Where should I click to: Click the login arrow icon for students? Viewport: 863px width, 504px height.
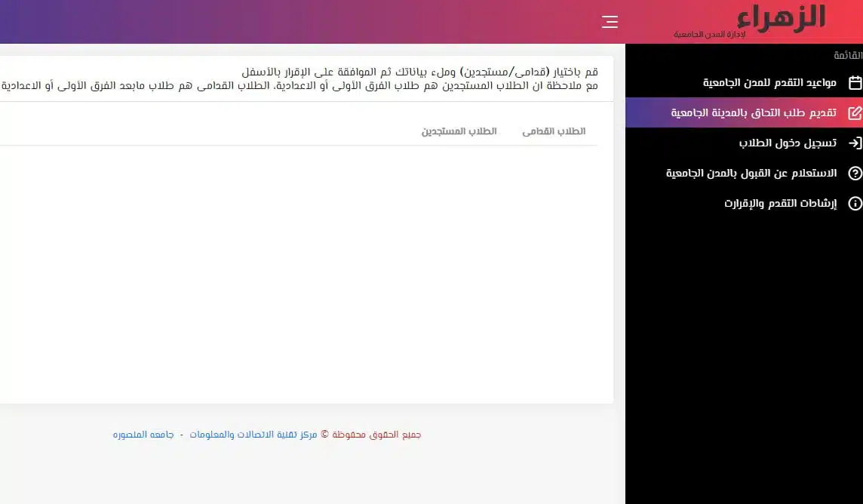click(x=855, y=143)
